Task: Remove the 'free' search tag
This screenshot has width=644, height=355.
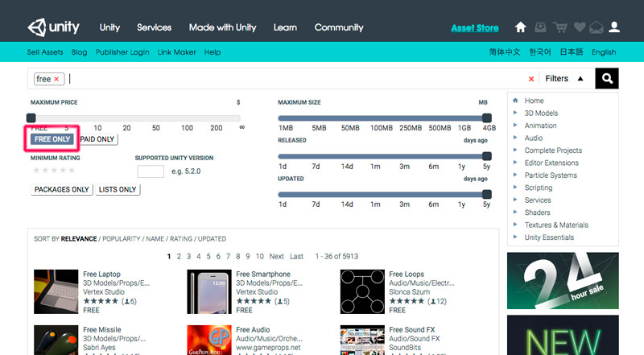Action: [x=56, y=79]
